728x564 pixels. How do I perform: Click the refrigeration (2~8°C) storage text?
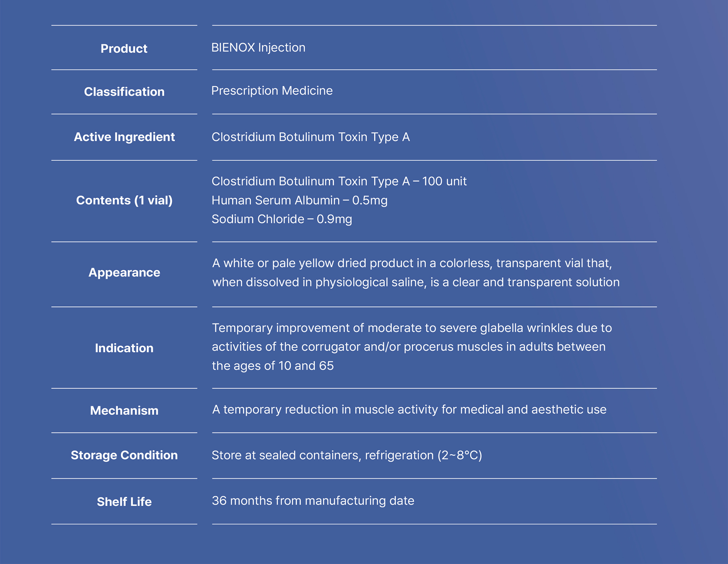coord(347,455)
